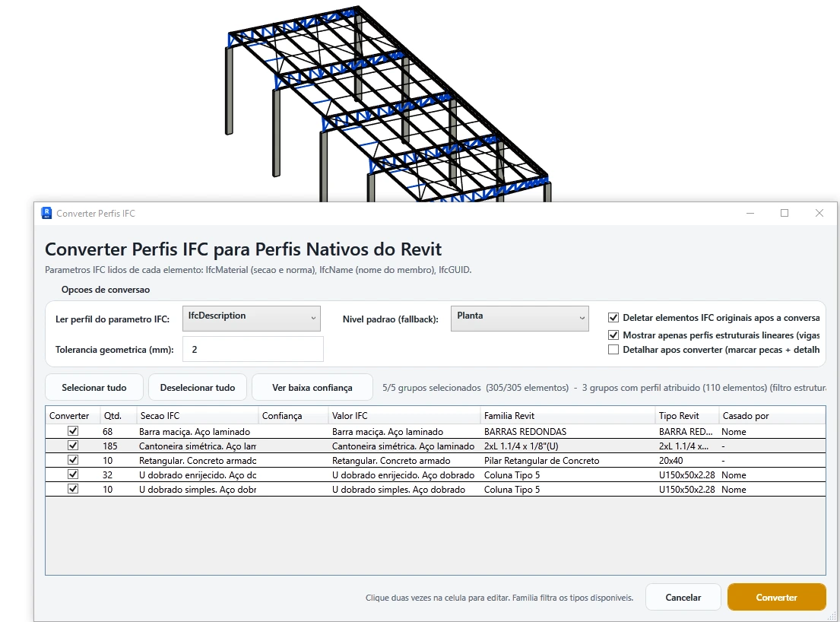Toggle the Barra maciça row Converter checkbox
840x622 pixels.
pos(73,430)
